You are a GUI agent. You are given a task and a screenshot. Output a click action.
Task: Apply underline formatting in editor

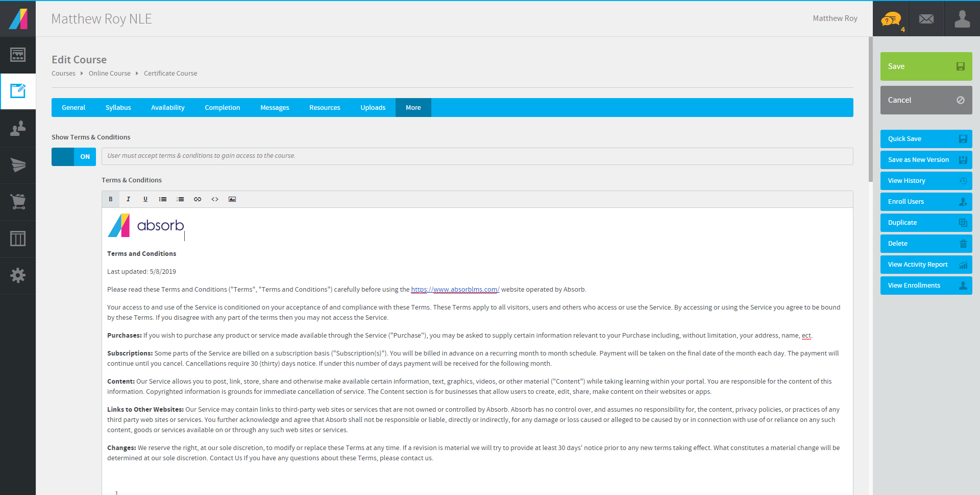click(145, 199)
